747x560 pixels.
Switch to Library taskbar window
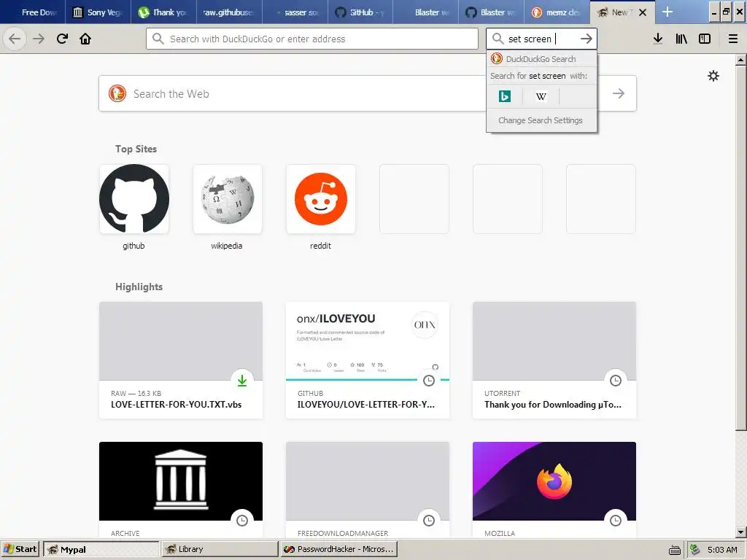point(220,549)
